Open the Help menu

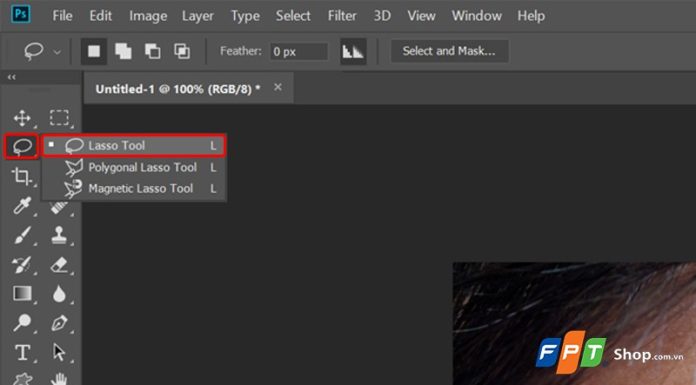click(x=531, y=16)
